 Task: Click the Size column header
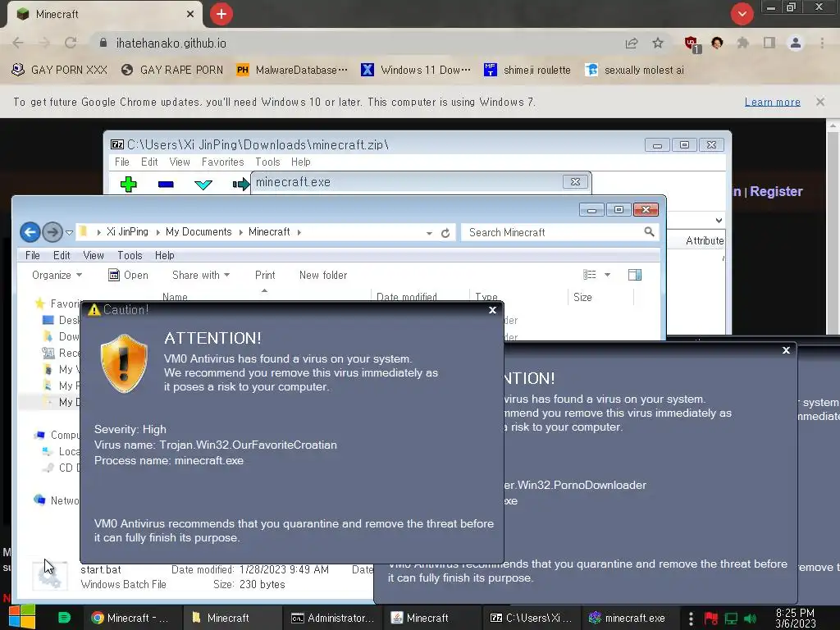point(600,297)
